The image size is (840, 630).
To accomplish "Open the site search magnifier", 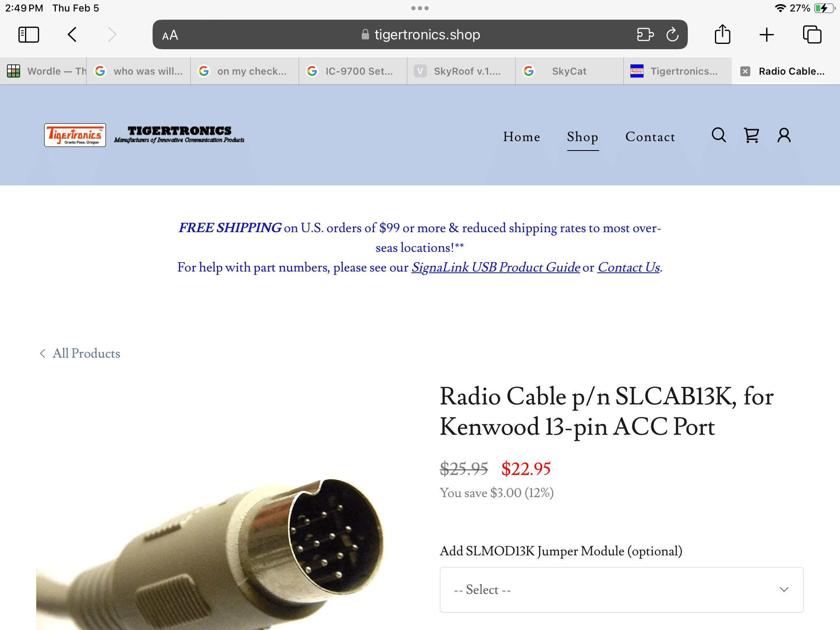I will [719, 135].
